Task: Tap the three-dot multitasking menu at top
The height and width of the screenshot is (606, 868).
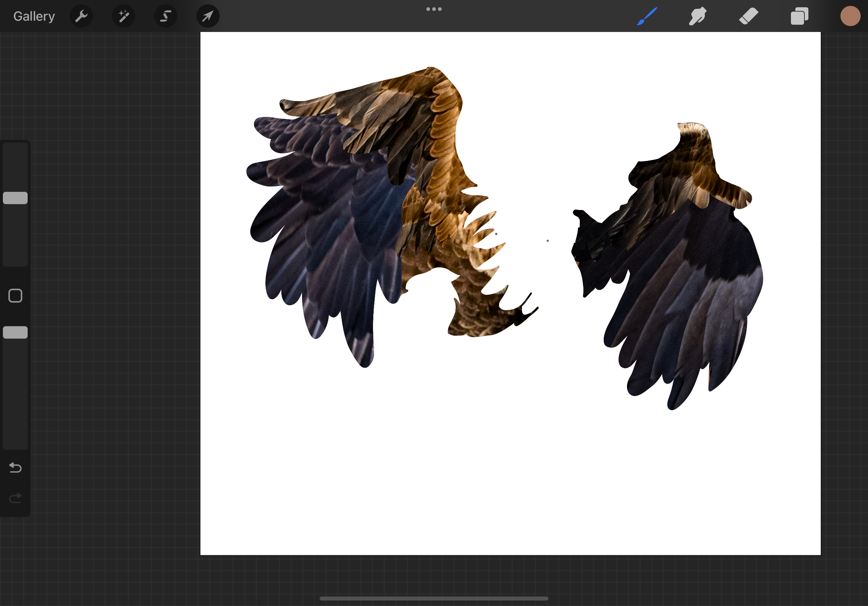Action: (x=434, y=9)
